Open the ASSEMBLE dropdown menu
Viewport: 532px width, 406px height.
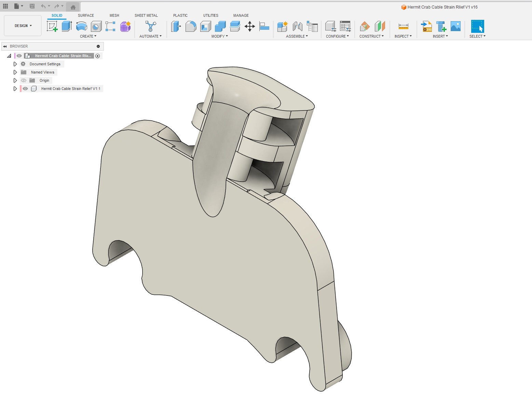point(297,36)
